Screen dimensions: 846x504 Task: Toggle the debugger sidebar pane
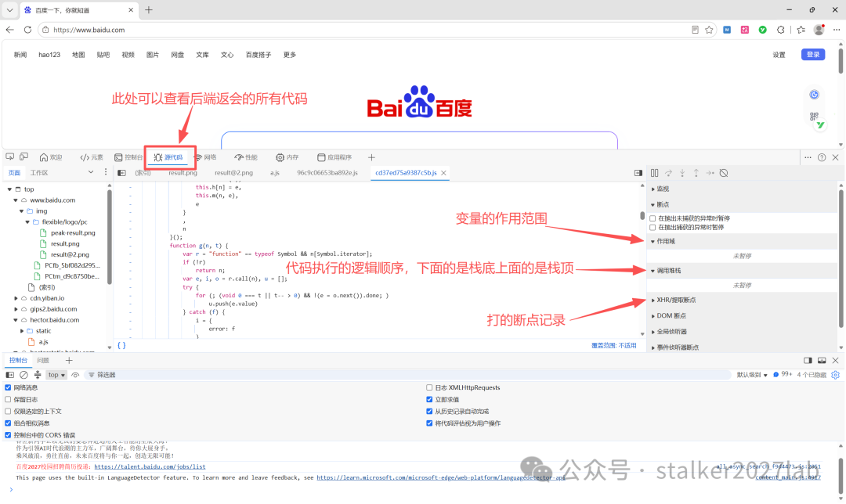638,173
